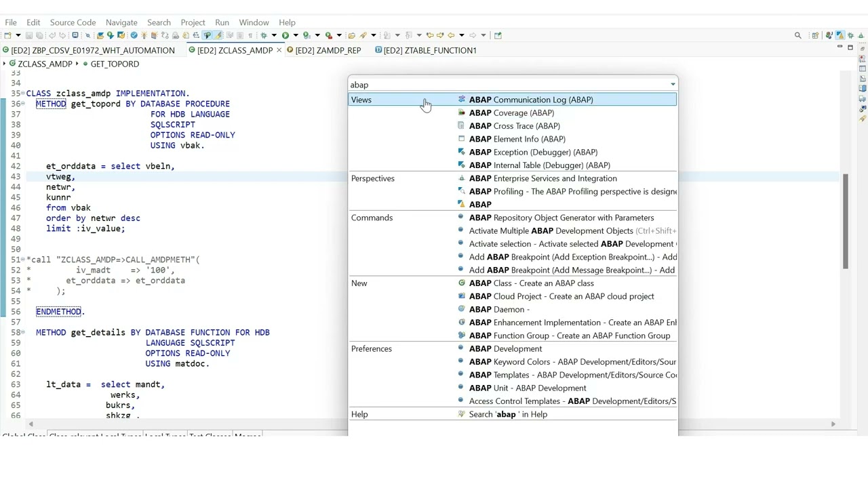Click the Restore icon in right sidebar
This screenshot has width=868, height=488.
click(863, 49)
